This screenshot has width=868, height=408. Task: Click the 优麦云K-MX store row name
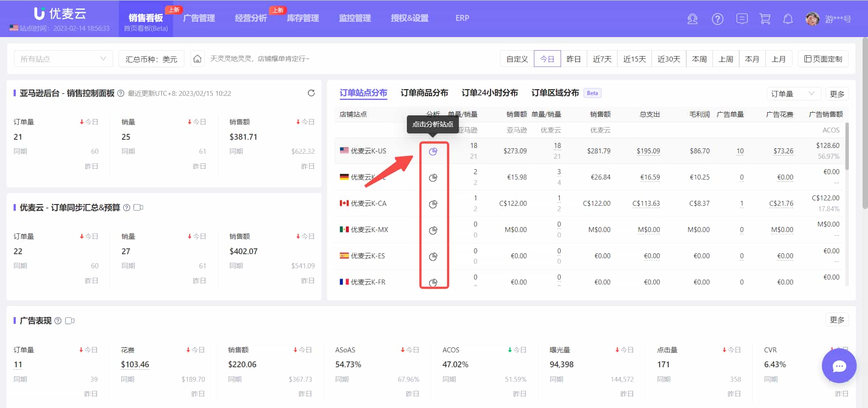369,230
